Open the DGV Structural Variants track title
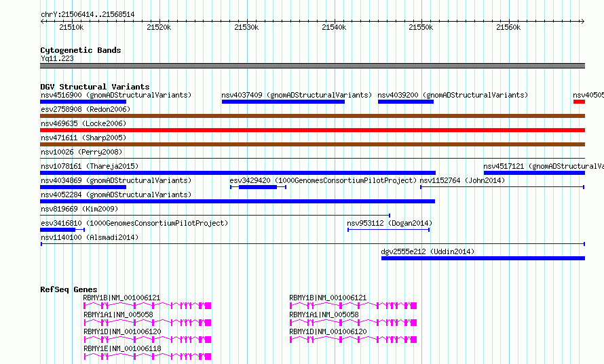604x364 pixels. click(x=95, y=87)
